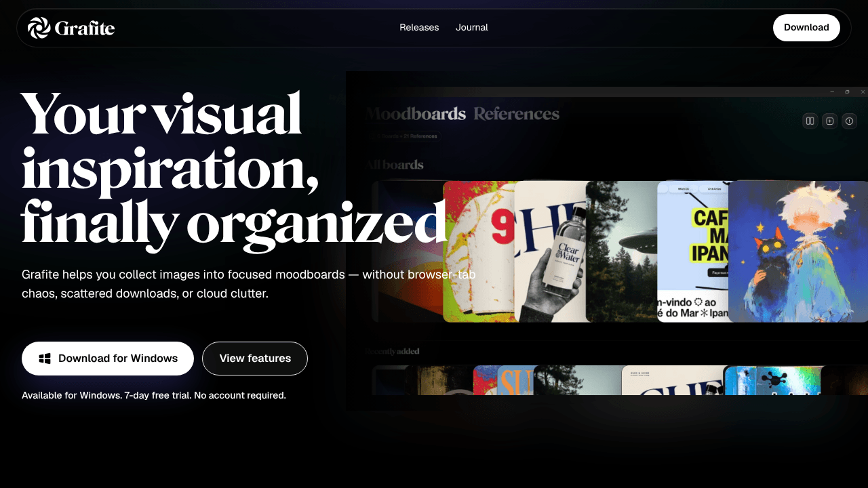Open the red number 9 jersey board
This screenshot has height=488, width=868.
(479, 251)
